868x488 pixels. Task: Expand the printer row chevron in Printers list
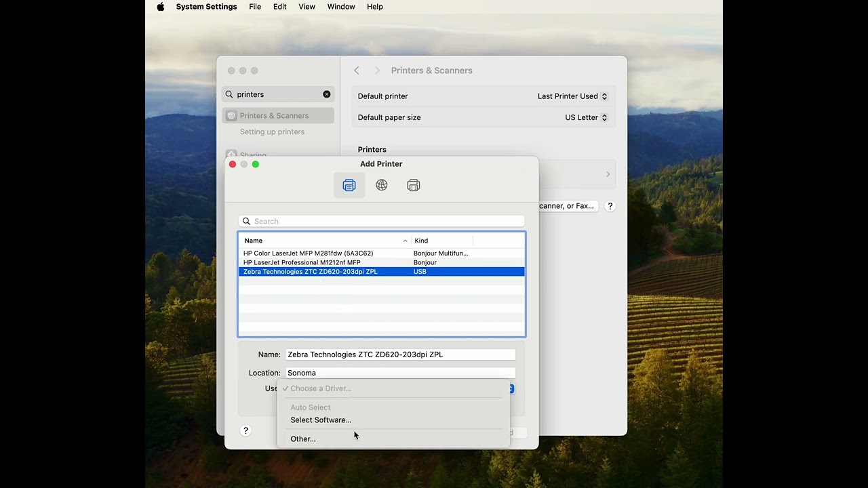click(x=608, y=174)
